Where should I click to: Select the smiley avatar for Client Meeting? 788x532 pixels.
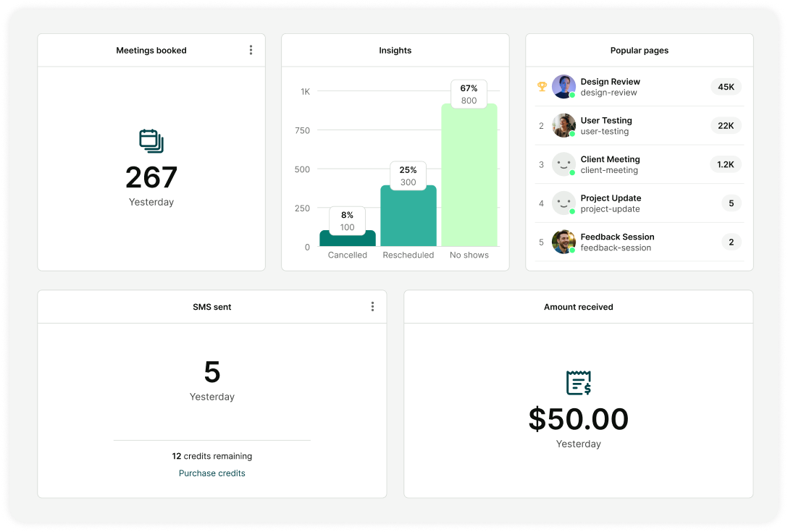(x=563, y=164)
